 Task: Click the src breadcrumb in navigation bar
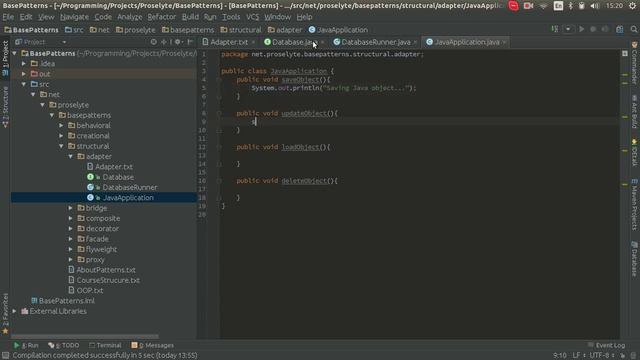tap(74, 30)
